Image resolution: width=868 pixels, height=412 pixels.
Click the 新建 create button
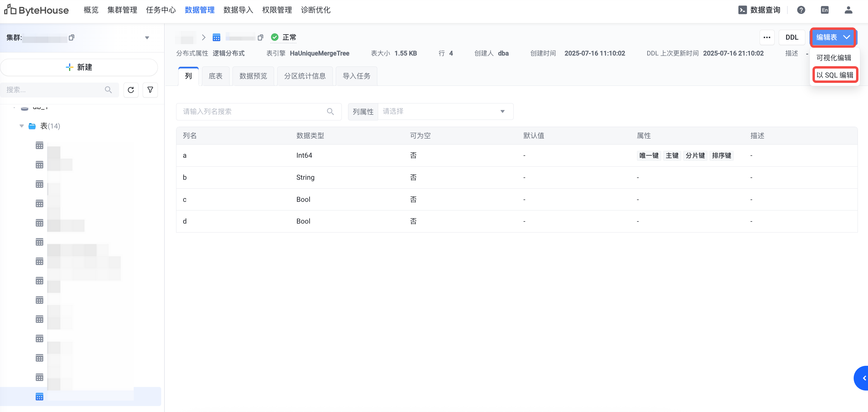pyautogui.click(x=79, y=67)
